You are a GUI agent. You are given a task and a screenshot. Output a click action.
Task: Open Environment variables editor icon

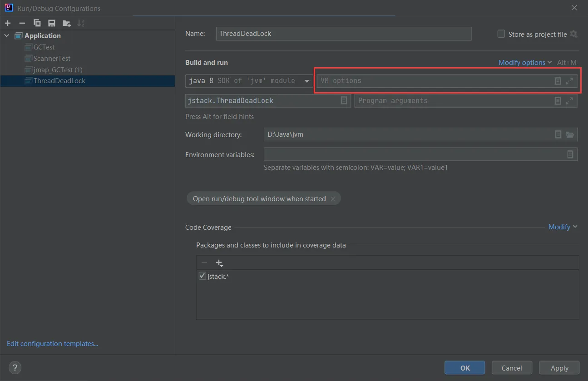click(570, 154)
